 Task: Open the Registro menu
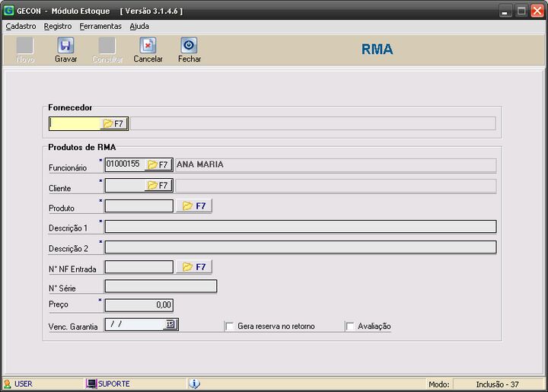[58, 26]
